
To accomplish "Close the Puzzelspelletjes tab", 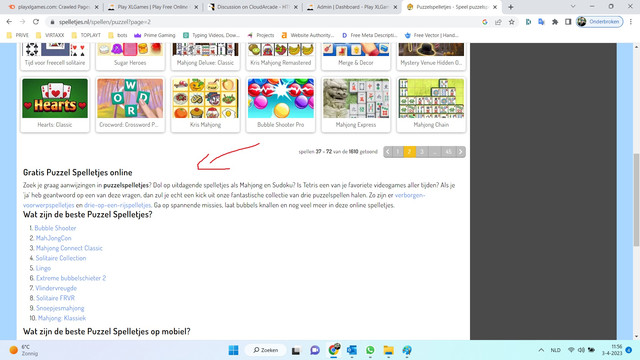I will [x=495, y=7].
